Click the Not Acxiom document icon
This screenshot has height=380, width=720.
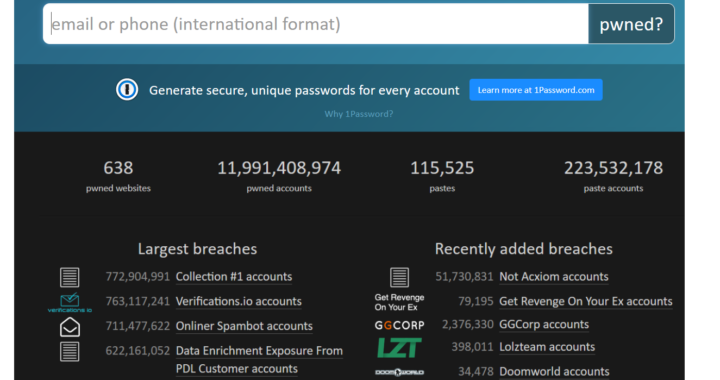click(399, 277)
